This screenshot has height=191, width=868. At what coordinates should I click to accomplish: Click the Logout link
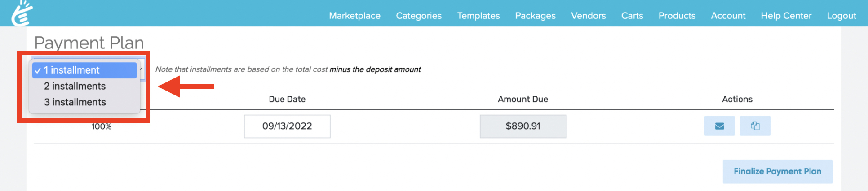click(x=841, y=16)
